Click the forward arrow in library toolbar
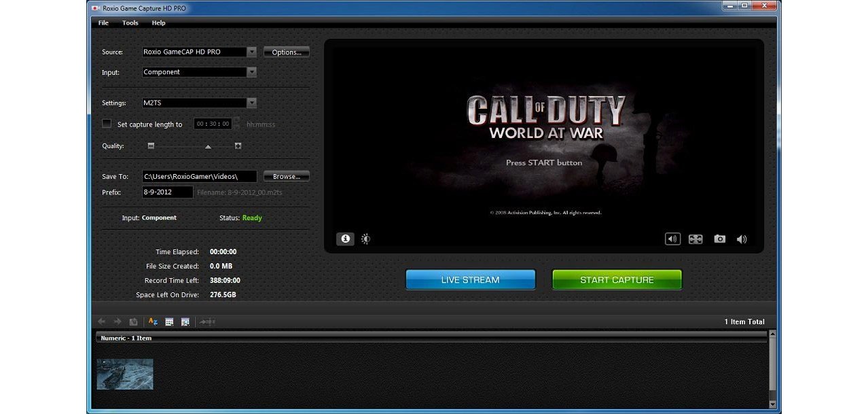The image size is (868, 414). (117, 322)
